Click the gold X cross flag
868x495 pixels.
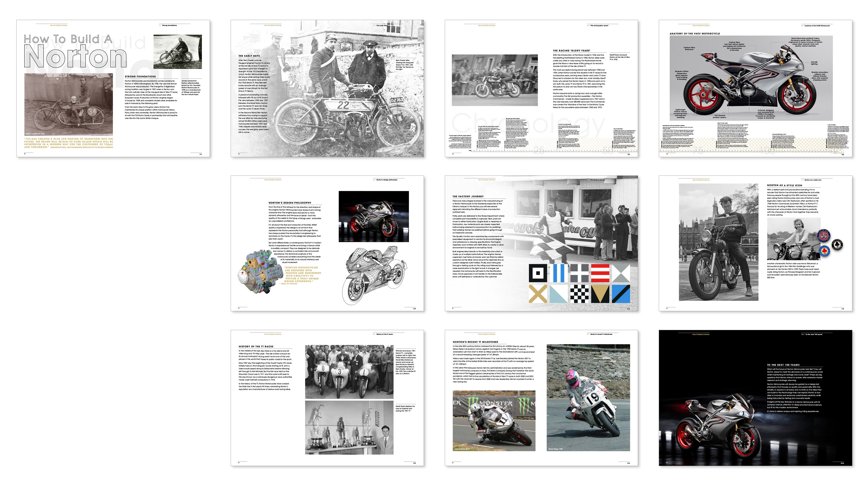click(538, 294)
